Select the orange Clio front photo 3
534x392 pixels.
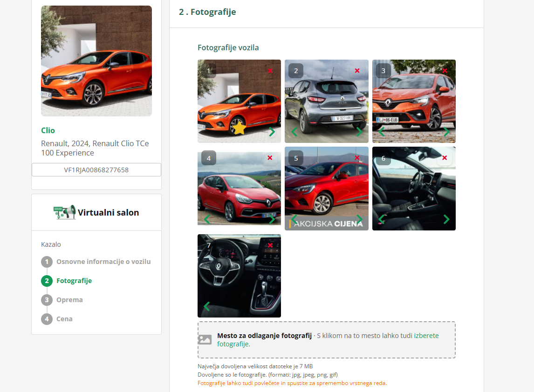pyautogui.click(x=414, y=101)
